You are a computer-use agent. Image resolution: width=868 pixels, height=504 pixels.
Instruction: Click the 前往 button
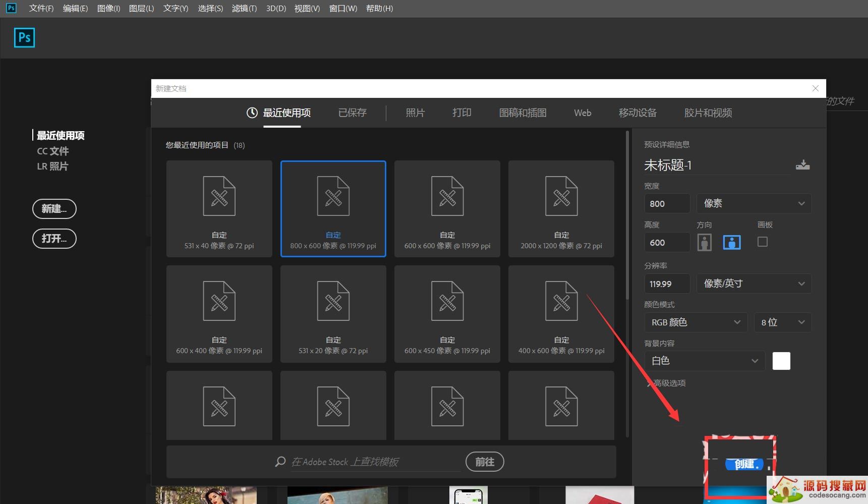(484, 462)
